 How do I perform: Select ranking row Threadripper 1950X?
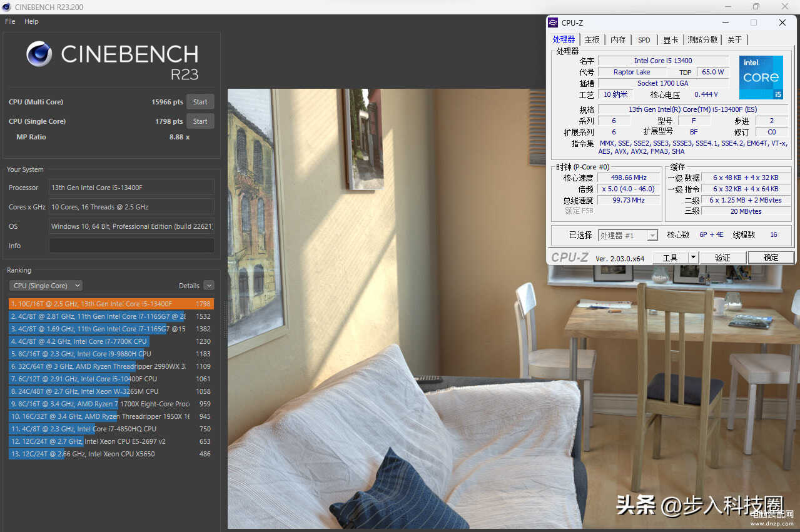coord(111,416)
